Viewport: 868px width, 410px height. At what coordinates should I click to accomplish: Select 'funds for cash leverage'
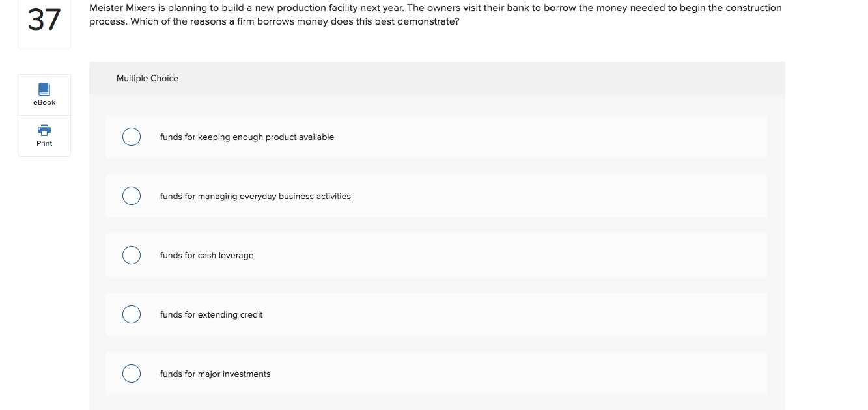132,255
